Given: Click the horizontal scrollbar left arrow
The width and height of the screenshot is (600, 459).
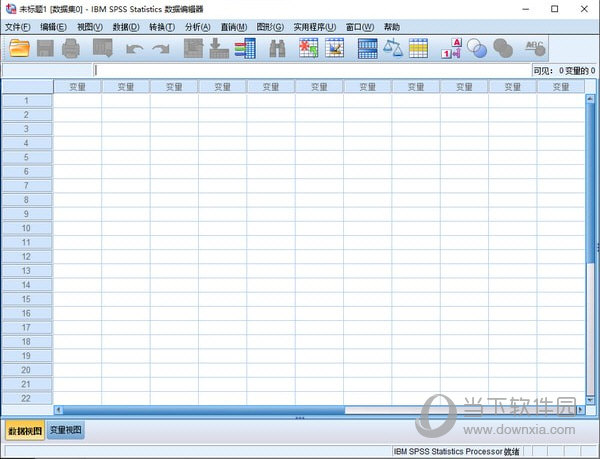Looking at the screenshot, I should click(x=59, y=410).
